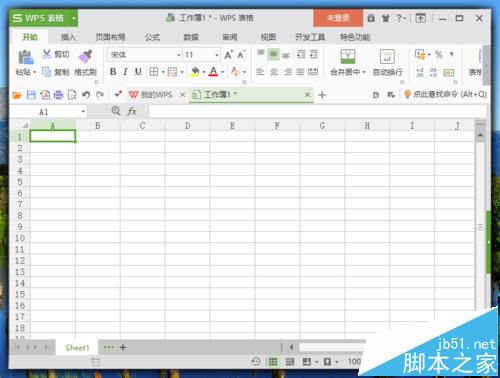Open the Insert (插入) ribbon tab
Viewport: 500px width, 378px height.
68,37
